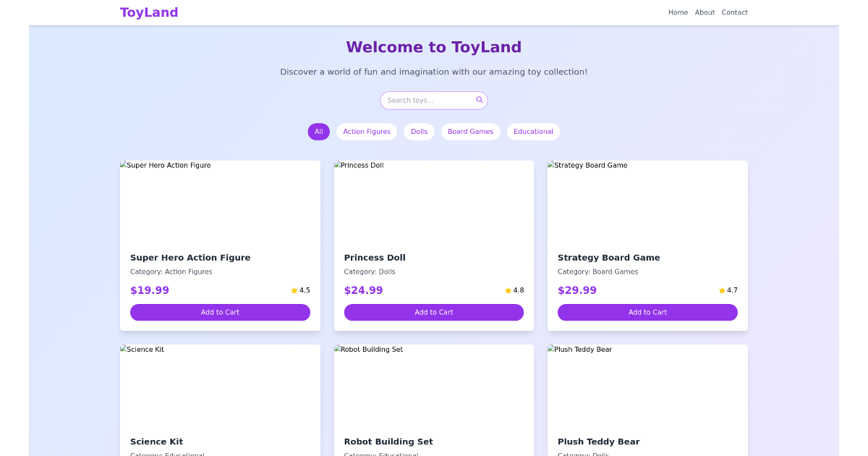The width and height of the screenshot is (868, 456).
Task: Click the Super Hero Action Figure image placeholder
Action: click(x=220, y=203)
